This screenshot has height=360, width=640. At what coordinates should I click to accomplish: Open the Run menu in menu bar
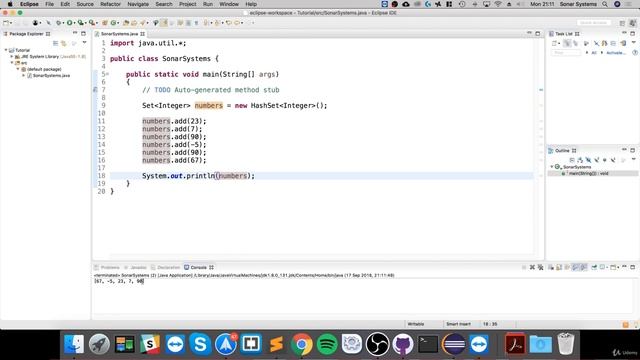208,4
